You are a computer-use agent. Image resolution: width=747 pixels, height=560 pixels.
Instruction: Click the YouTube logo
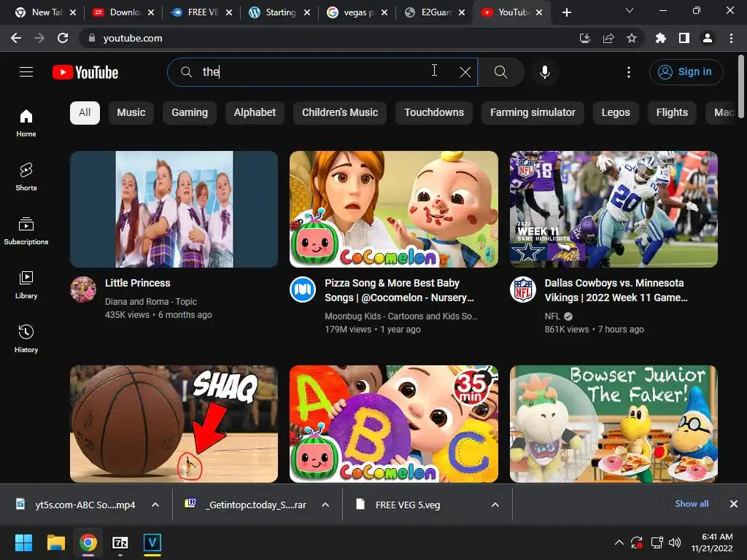tap(85, 72)
